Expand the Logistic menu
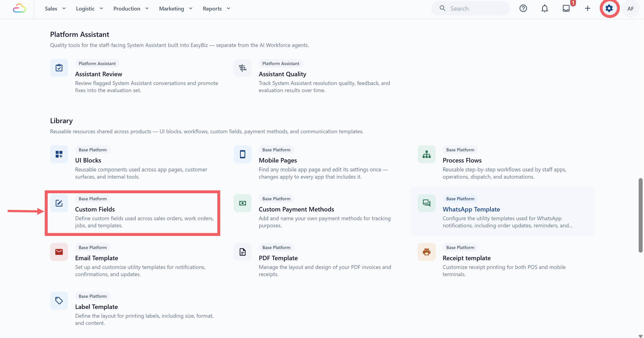The height and width of the screenshot is (338, 644). point(89,8)
